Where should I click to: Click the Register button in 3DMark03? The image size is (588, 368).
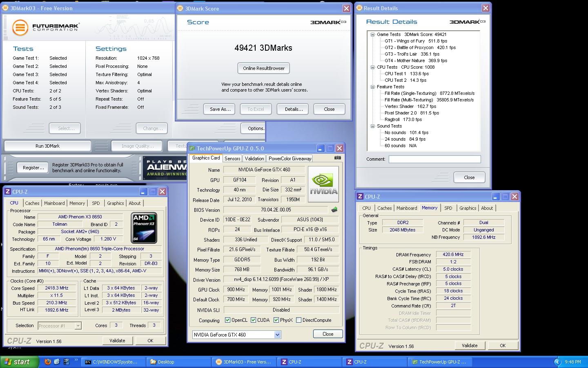coord(33,168)
